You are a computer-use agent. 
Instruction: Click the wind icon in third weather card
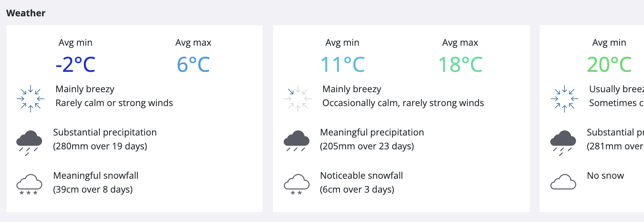564,99
